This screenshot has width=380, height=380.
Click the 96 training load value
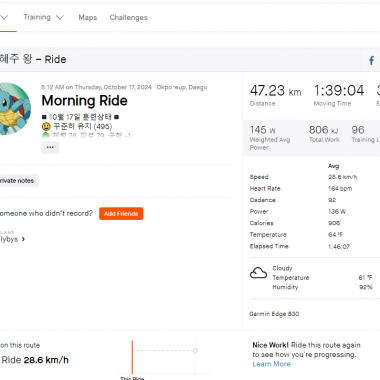tap(358, 130)
